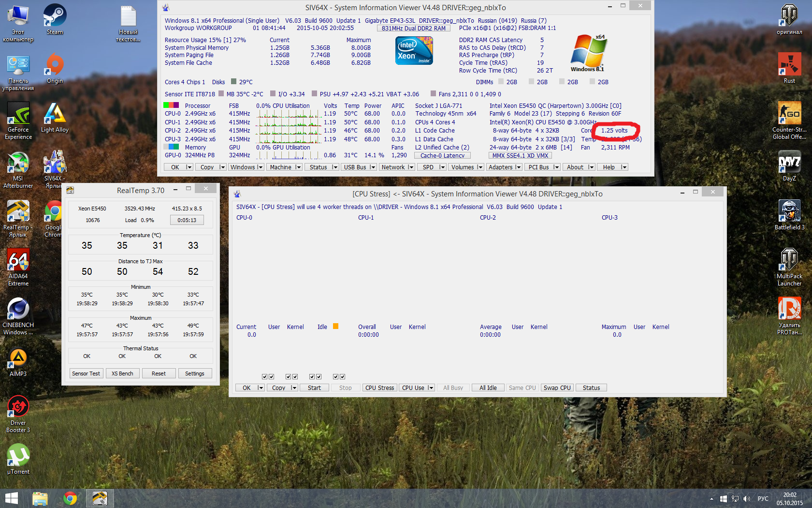The height and width of the screenshot is (508, 812).
Task: Select the Battlefield 3 desktop icon
Action: (789, 215)
